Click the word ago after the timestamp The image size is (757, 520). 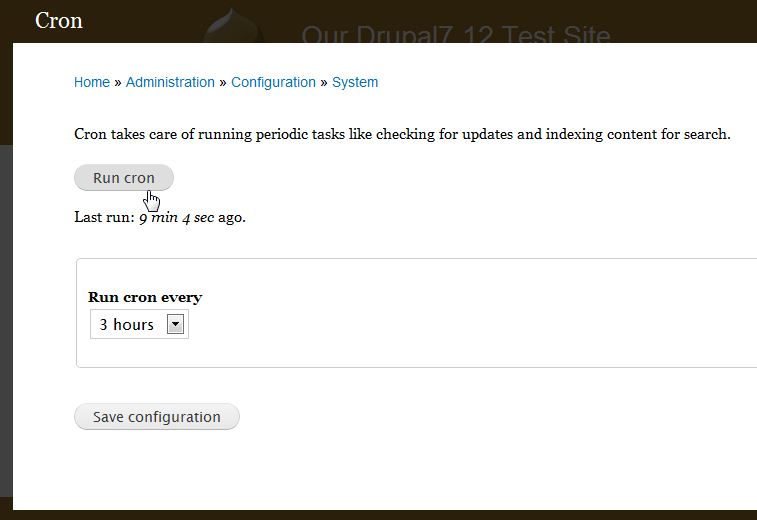pos(231,217)
